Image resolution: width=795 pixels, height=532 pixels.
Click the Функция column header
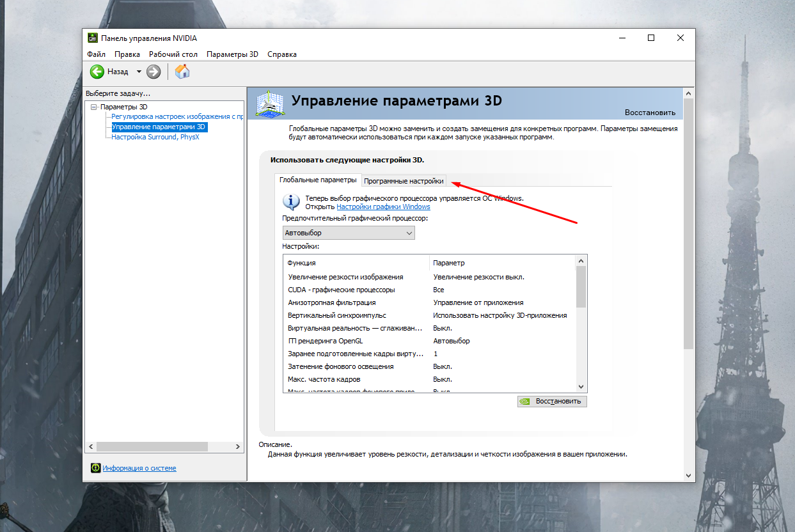(356, 263)
